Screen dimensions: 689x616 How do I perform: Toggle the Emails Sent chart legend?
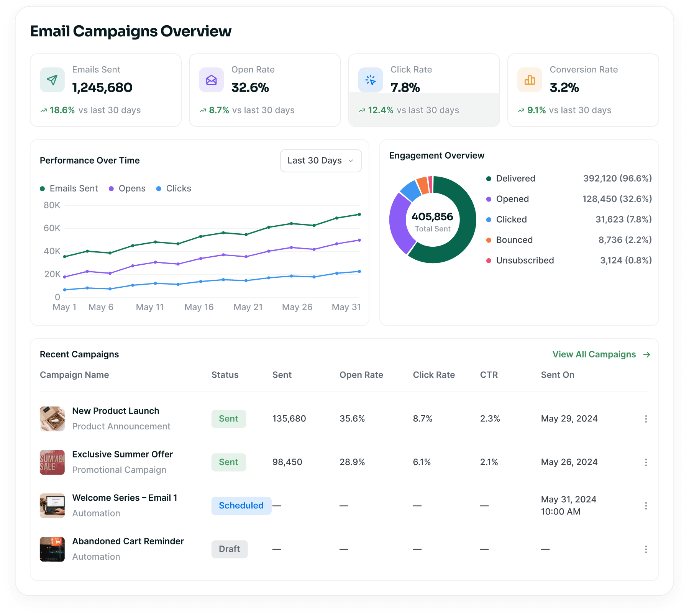pos(69,188)
